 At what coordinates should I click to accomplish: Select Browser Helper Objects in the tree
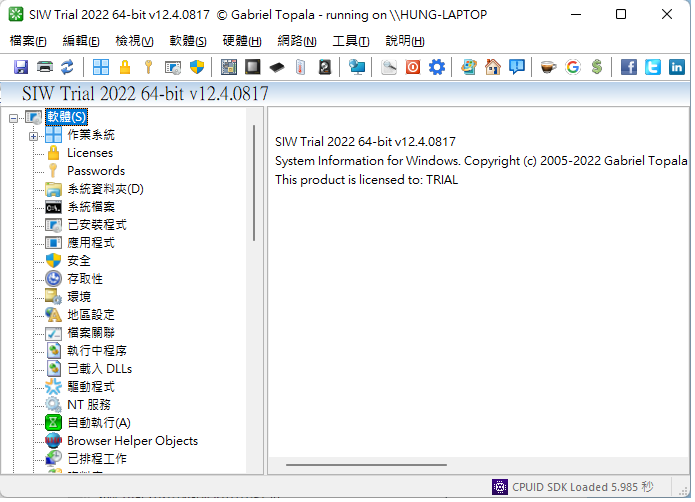(x=133, y=441)
